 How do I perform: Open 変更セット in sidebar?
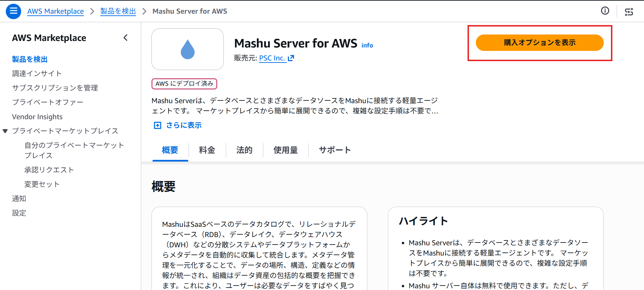point(42,184)
